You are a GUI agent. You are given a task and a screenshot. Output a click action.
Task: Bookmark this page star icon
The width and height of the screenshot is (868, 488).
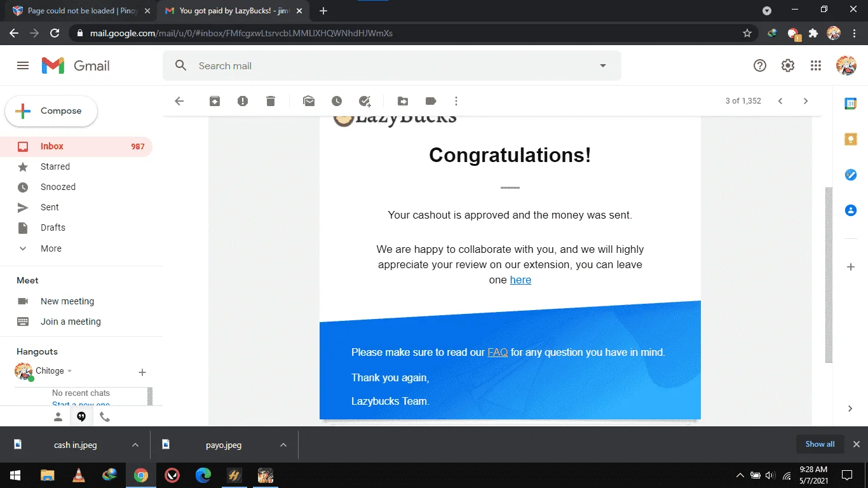[x=747, y=33]
